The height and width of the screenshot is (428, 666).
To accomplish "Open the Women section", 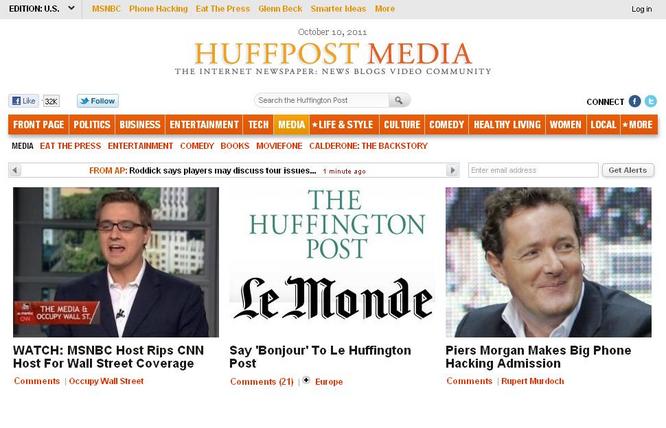I will 565,124.
